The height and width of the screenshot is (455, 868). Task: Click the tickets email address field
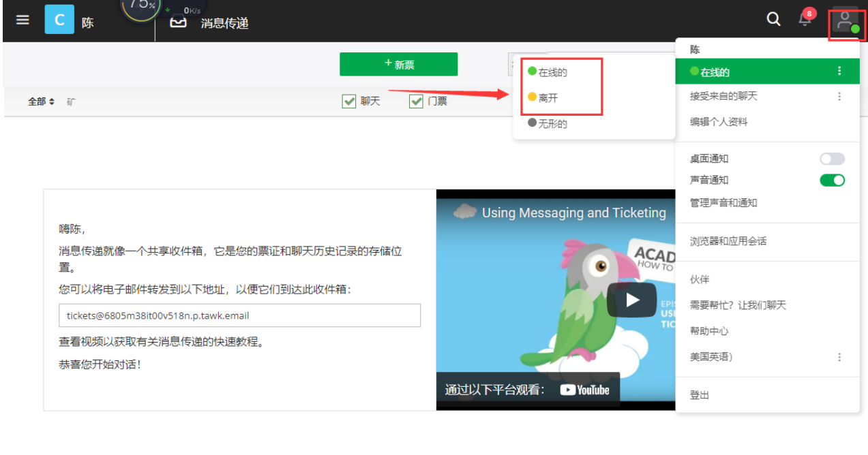click(x=239, y=315)
